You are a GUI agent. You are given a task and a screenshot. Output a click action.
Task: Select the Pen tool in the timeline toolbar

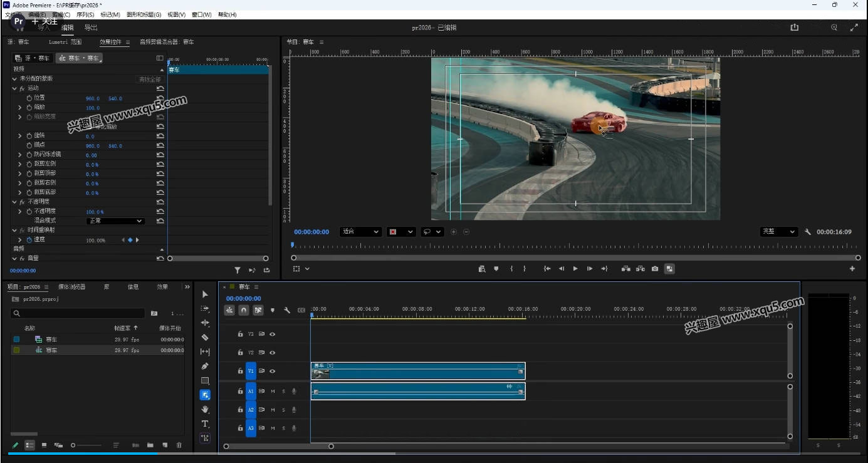coord(205,366)
